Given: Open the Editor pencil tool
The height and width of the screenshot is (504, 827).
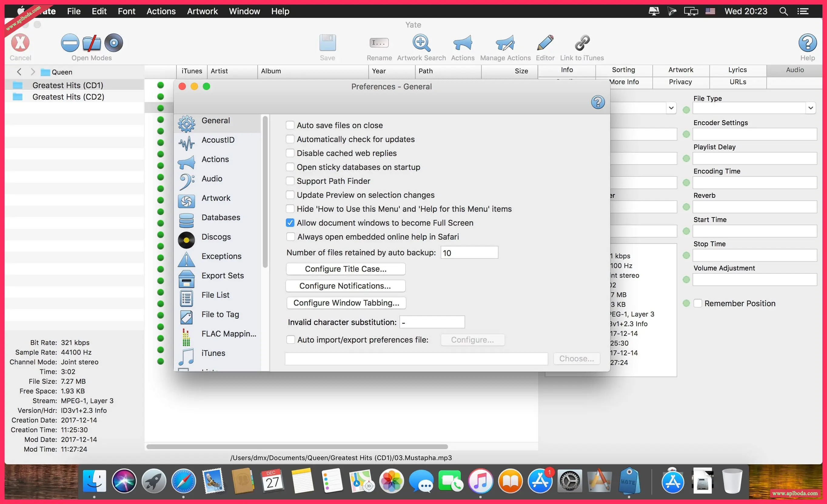Looking at the screenshot, I should (x=545, y=43).
